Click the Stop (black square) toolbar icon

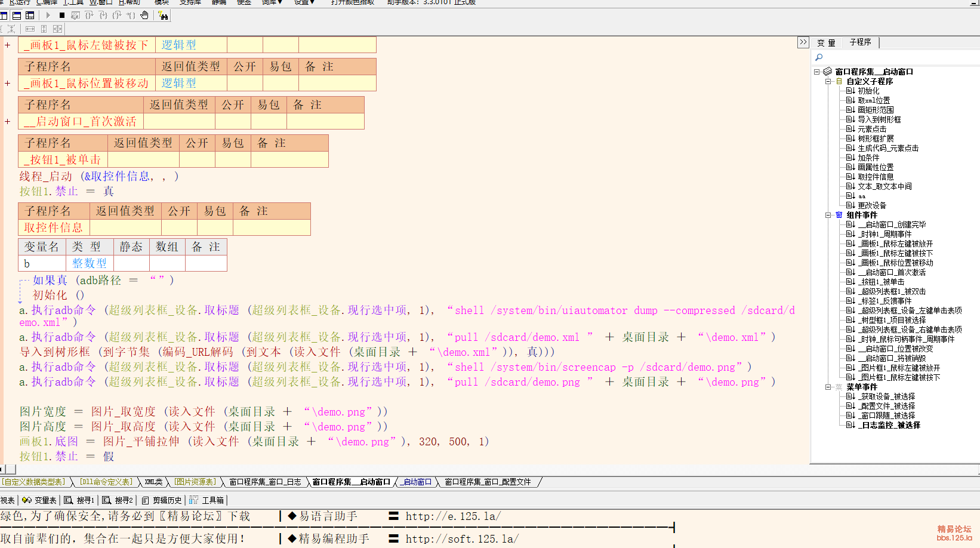point(62,16)
